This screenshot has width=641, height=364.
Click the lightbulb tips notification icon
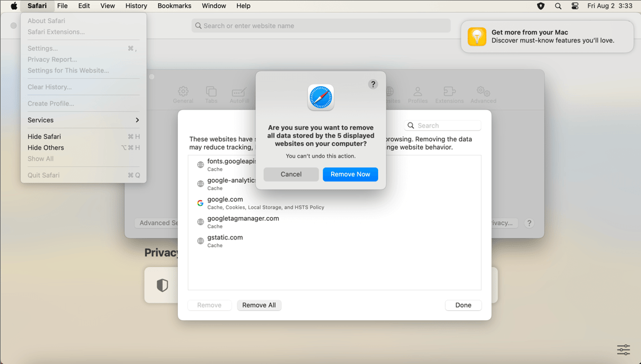coord(476,37)
